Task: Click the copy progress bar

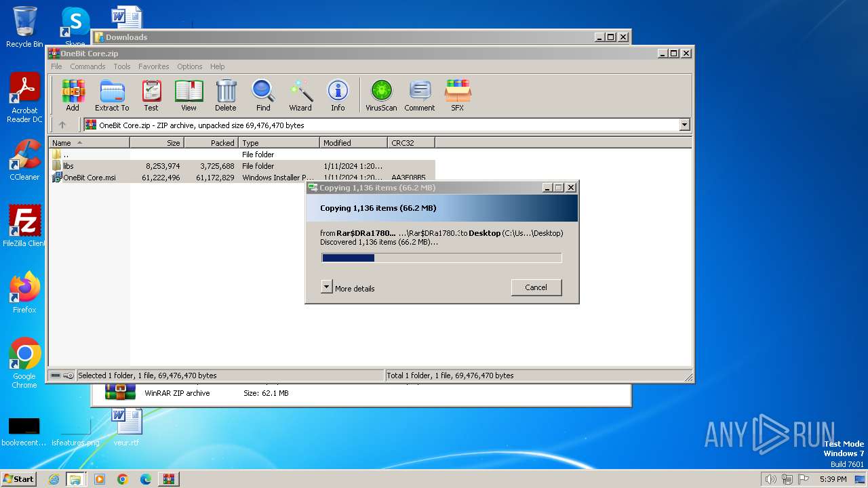Action: (441, 258)
